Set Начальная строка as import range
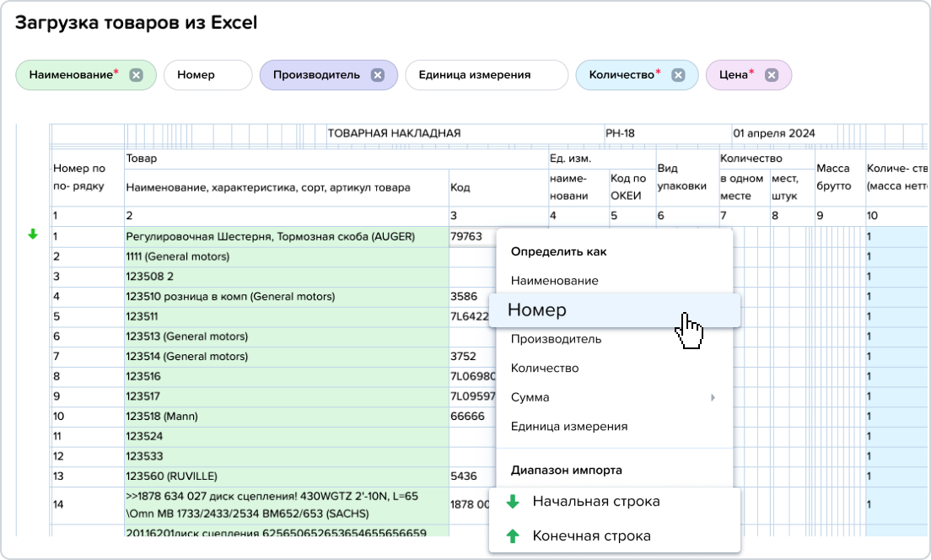Viewport: 931px width, 560px height. click(615, 502)
